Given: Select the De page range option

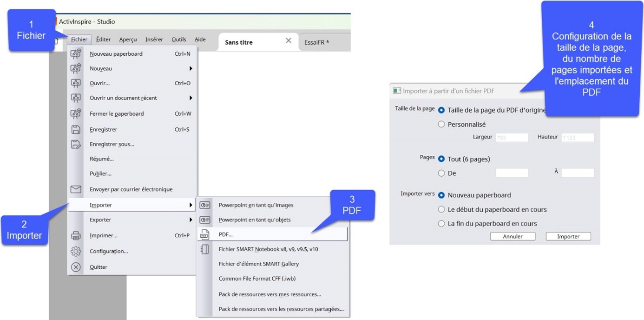Looking at the screenshot, I should 441,173.
